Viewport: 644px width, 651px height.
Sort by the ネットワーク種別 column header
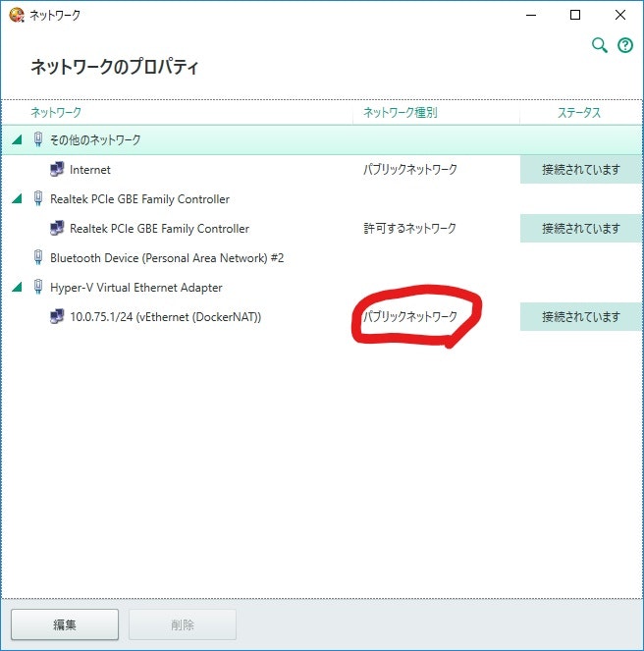click(401, 113)
